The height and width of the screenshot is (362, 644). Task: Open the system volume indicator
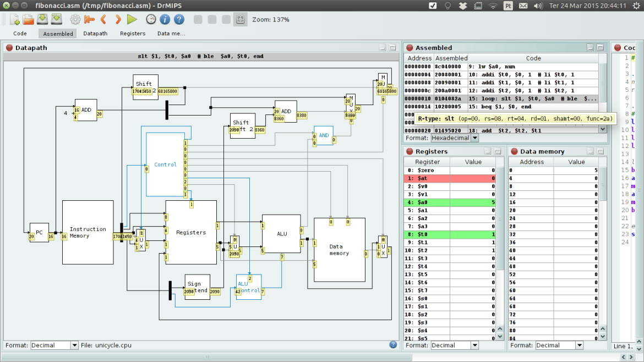point(538,6)
